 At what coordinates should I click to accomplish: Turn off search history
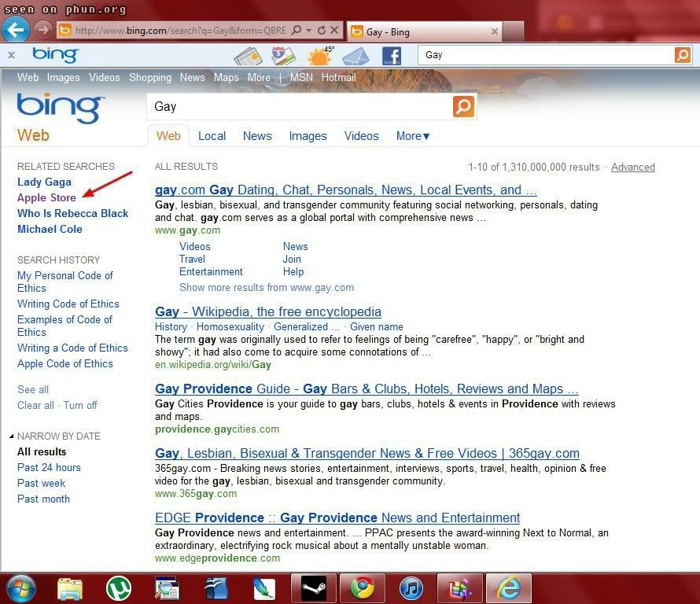click(80, 405)
